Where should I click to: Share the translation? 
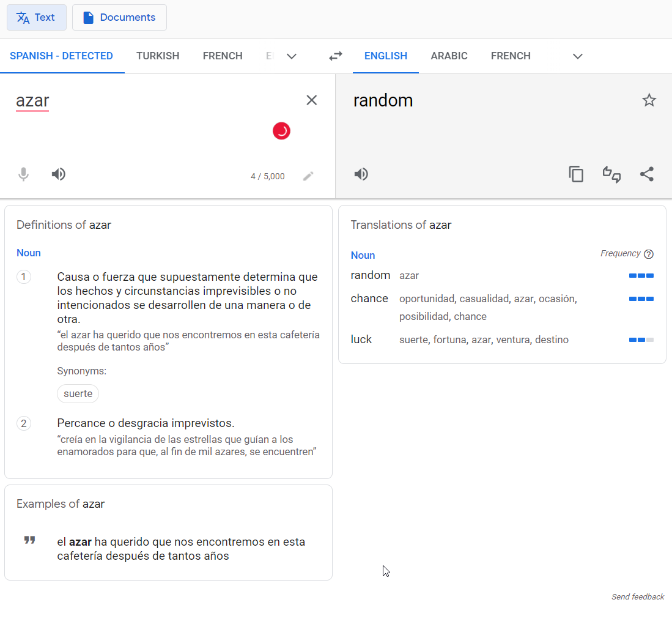pos(647,175)
